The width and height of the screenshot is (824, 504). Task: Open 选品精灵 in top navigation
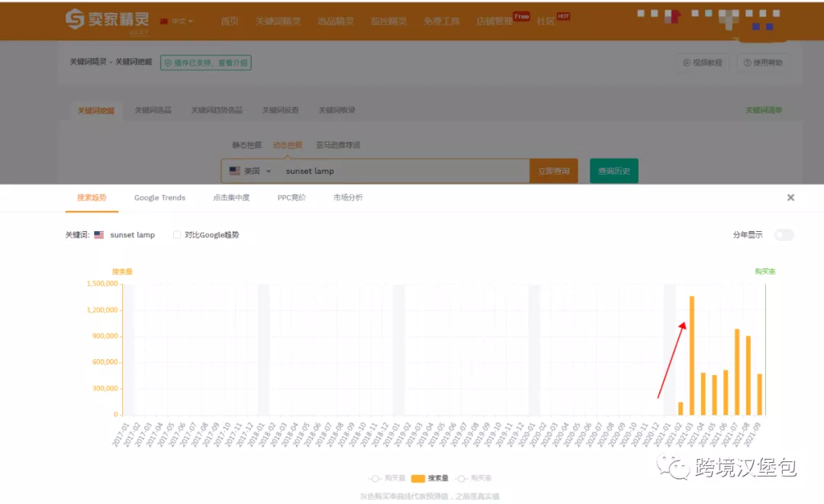(x=335, y=21)
